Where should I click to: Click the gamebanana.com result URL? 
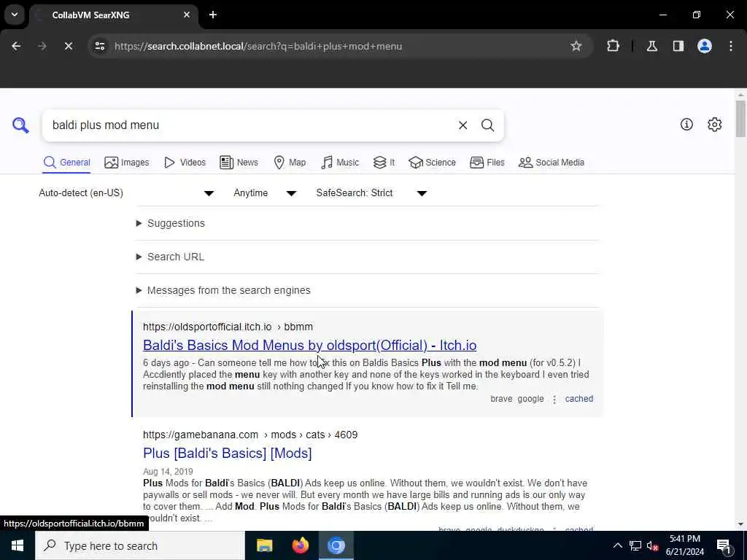[250, 435]
